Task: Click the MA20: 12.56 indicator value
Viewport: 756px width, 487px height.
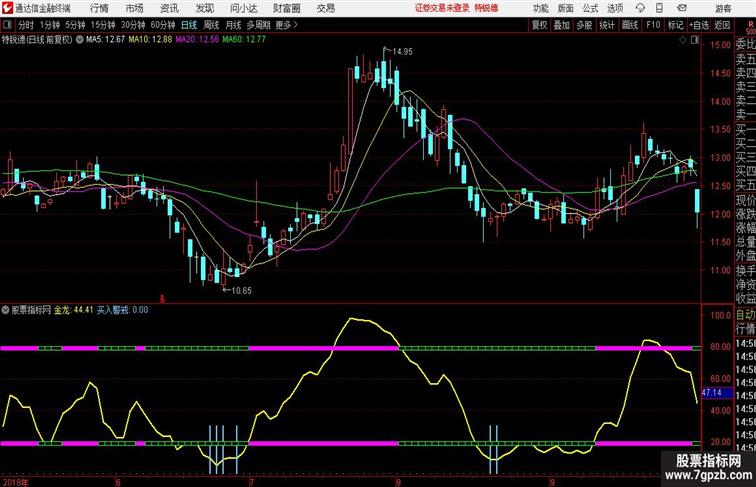Action: (197, 40)
